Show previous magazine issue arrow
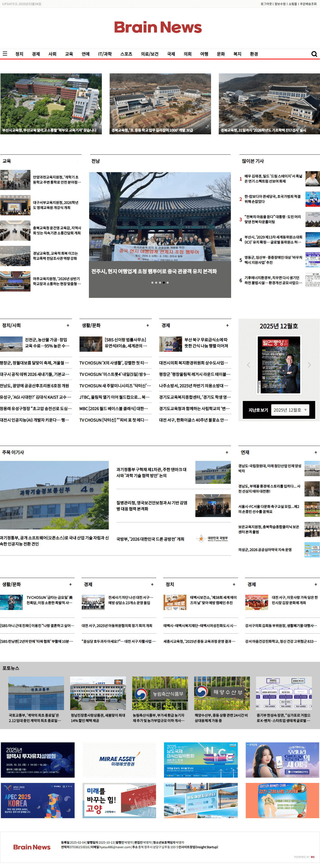320x868 pixels. pos(249,365)
